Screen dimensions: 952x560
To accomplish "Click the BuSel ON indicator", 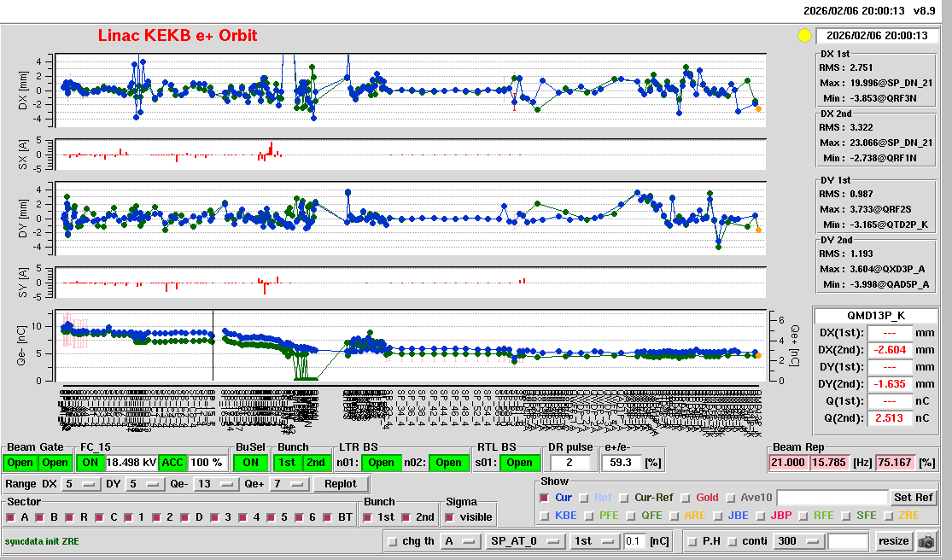I will tap(249, 463).
